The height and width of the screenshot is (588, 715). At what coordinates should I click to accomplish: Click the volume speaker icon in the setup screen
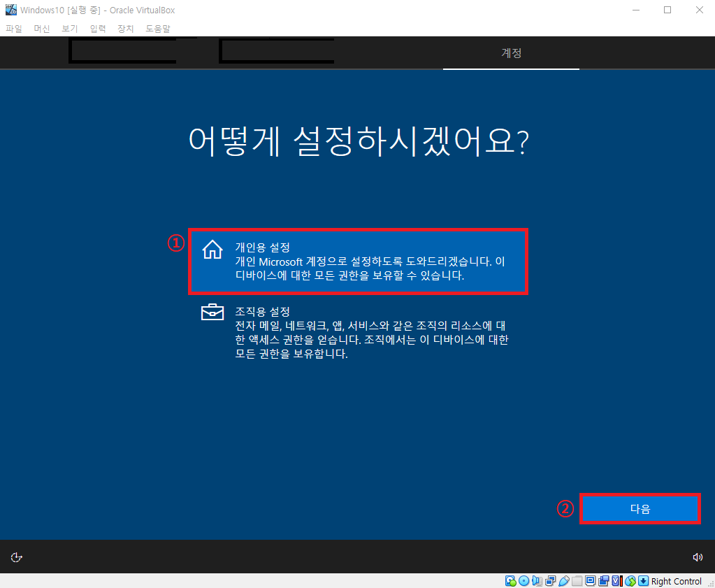tap(698, 557)
